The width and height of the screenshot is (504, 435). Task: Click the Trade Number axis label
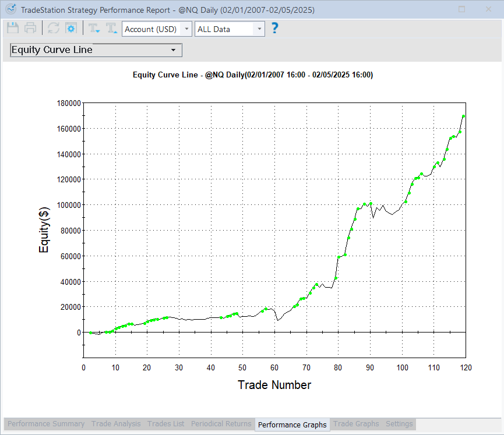coord(274,385)
